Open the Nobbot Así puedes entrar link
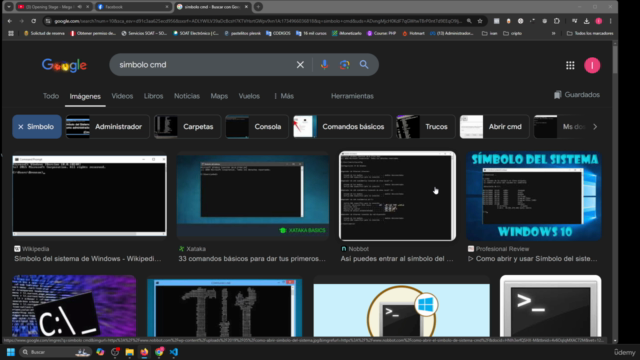Viewport: 640px width, 360px height. 397,259
